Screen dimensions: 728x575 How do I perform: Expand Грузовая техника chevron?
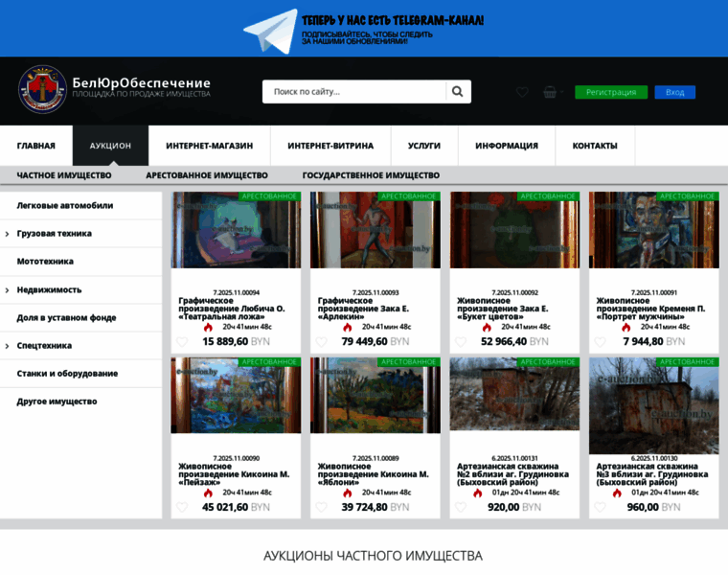click(7, 234)
